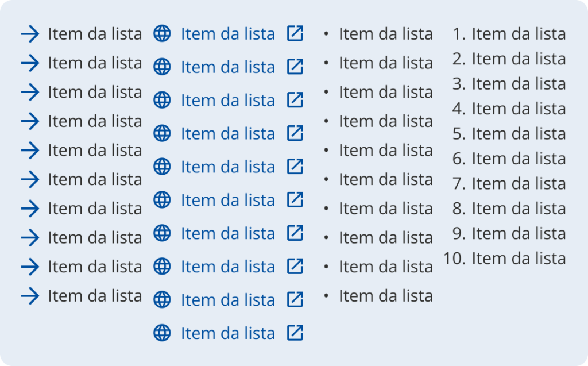Click the last bulleted "Item da lista" text

(385, 296)
